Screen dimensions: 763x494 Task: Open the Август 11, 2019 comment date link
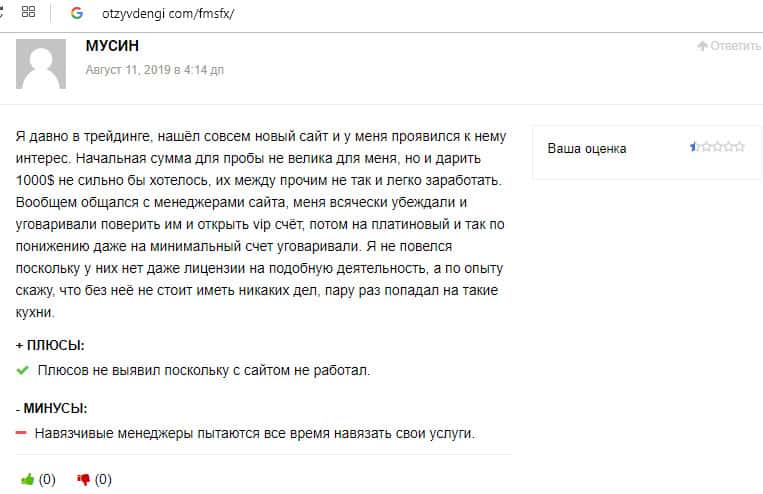155,70
